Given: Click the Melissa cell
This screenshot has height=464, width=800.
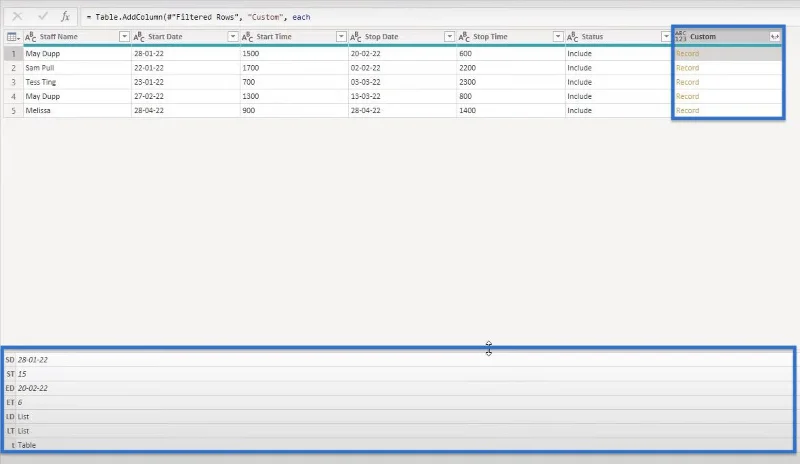Looking at the screenshot, I should click(x=78, y=111).
